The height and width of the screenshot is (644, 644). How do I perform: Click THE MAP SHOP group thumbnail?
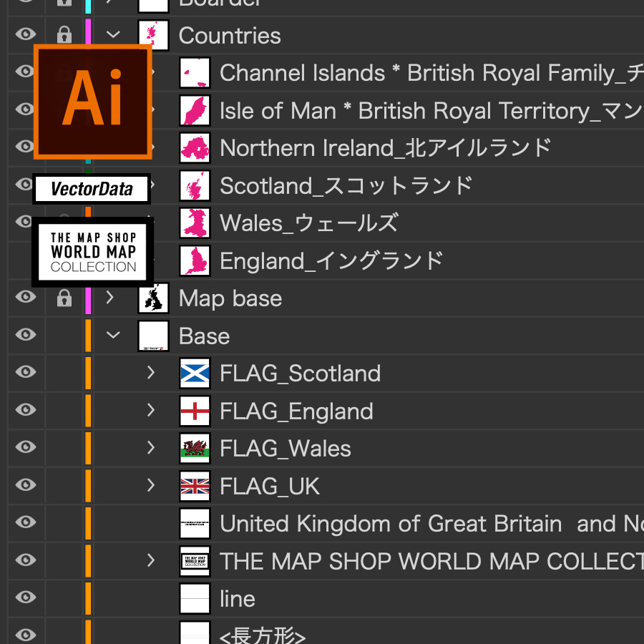[195, 562]
